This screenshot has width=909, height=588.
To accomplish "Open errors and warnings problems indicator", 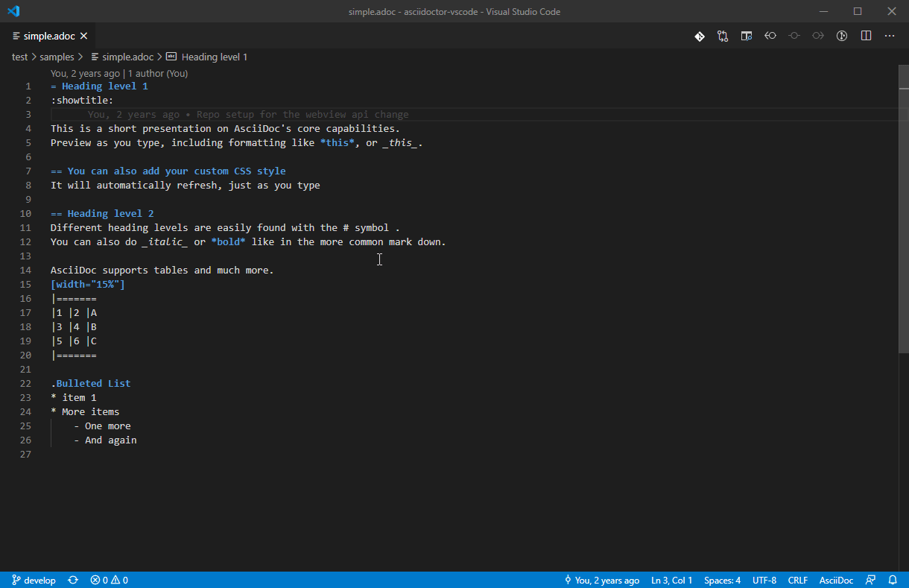I will coord(109,580).
